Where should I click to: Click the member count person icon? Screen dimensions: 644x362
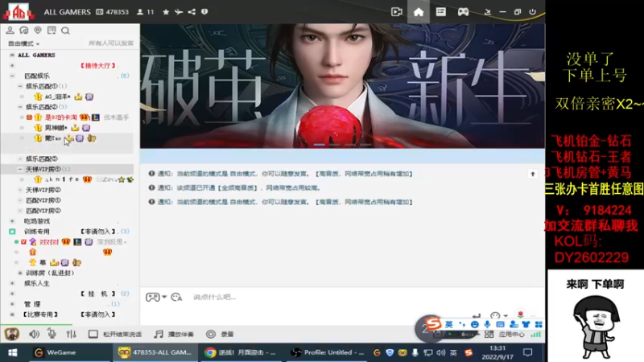[140, 12]
